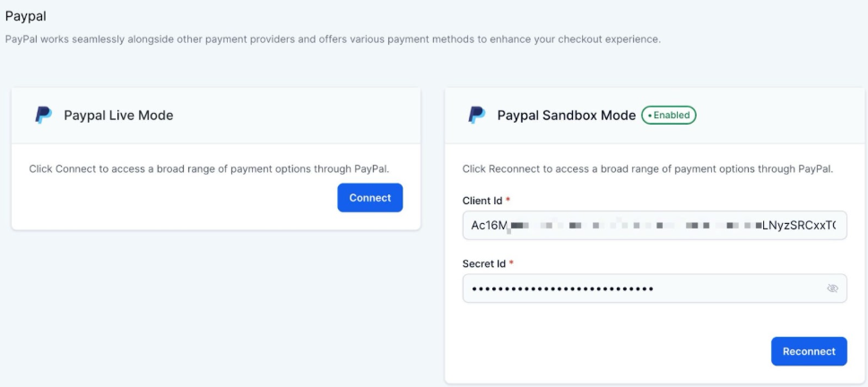Click the PayPal logo in Sandbox Mode card

(477, 115)
